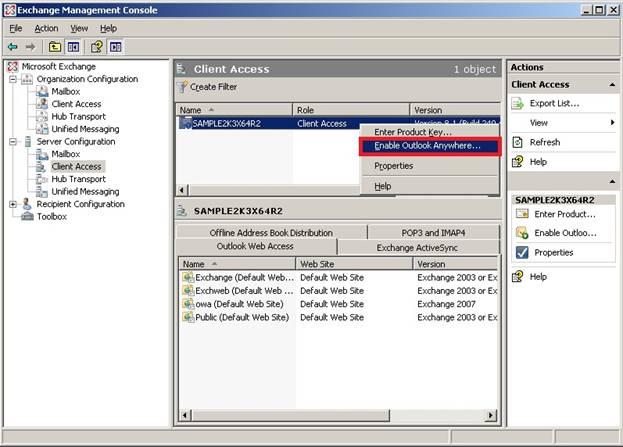
Task: Choose Enter Product Key in the context menu
Action: pyautogui.click(x=413, y=131)
